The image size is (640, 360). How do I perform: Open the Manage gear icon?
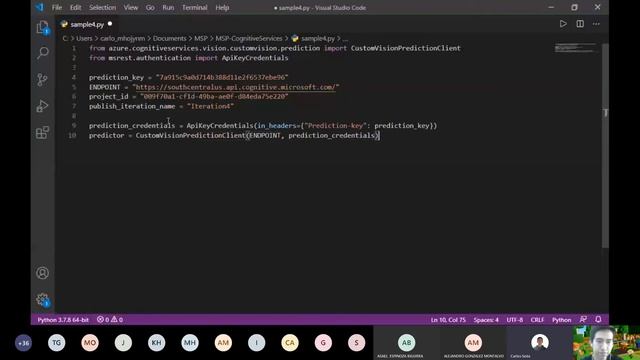(x=42, y=300)
